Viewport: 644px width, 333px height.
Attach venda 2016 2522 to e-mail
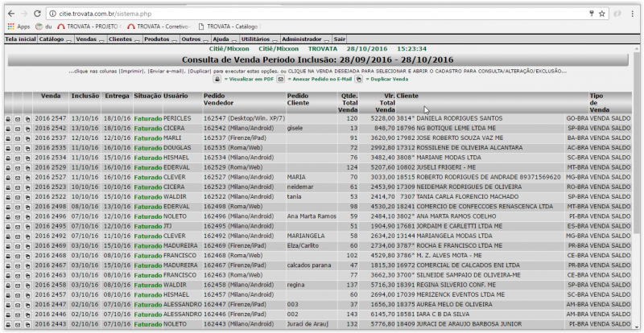pyautogui.click(x=18, y=197)
